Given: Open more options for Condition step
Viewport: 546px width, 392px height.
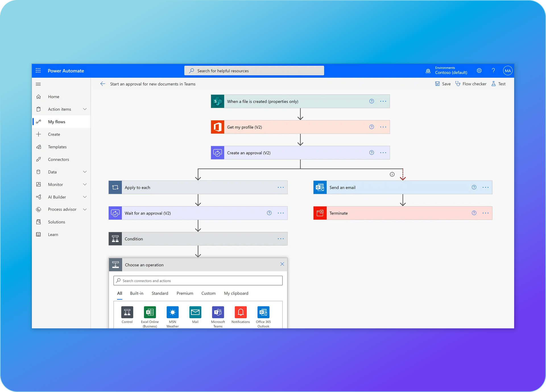Looking at the screenshot, I should click(x=281, y=239).
